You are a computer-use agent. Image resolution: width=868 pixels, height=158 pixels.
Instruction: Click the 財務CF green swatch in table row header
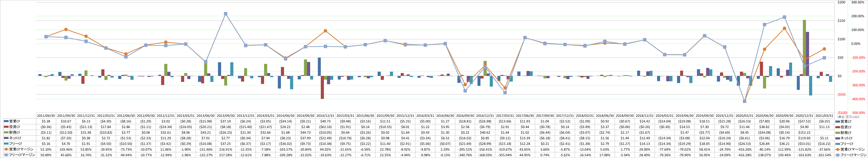tap(6, 132)
